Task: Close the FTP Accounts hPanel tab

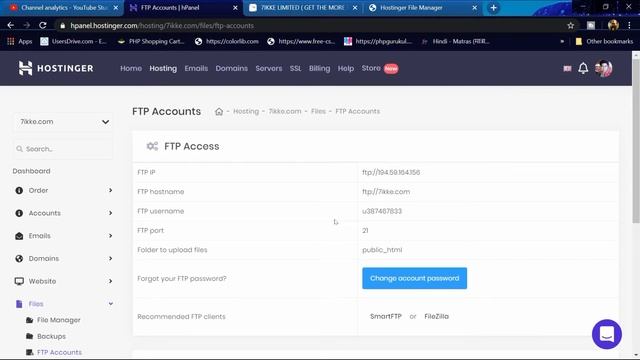Action: coord(235,8)
